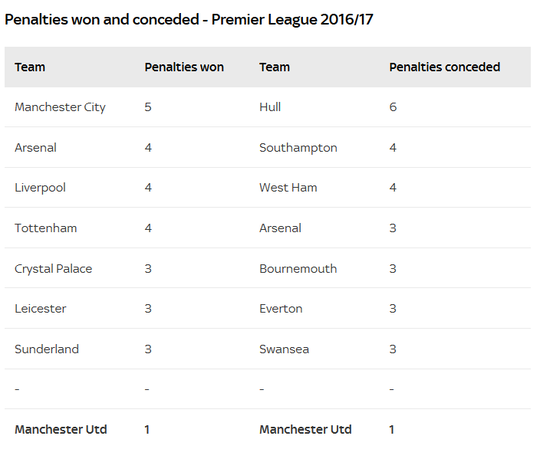
Task: Click the first 'Team' column header
Action: 30,67
